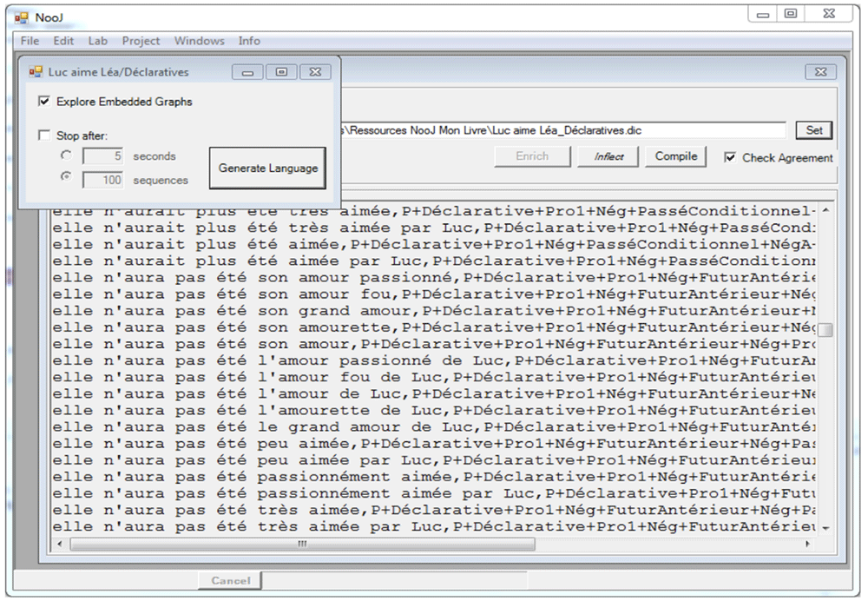Screen dimensions: 868x601
Task: Click the Enrich button
Action: pos(532,156)
